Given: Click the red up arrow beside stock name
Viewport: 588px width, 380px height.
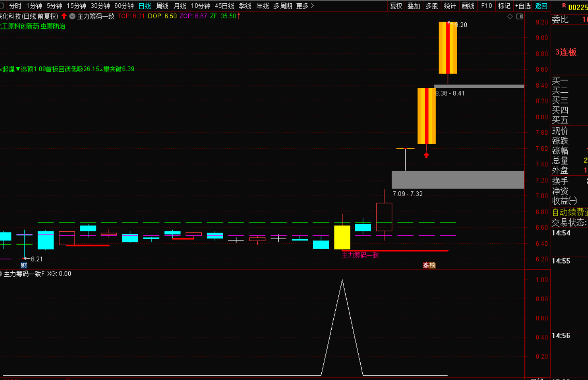Looking at the screenshot, I should click(64, 16).
